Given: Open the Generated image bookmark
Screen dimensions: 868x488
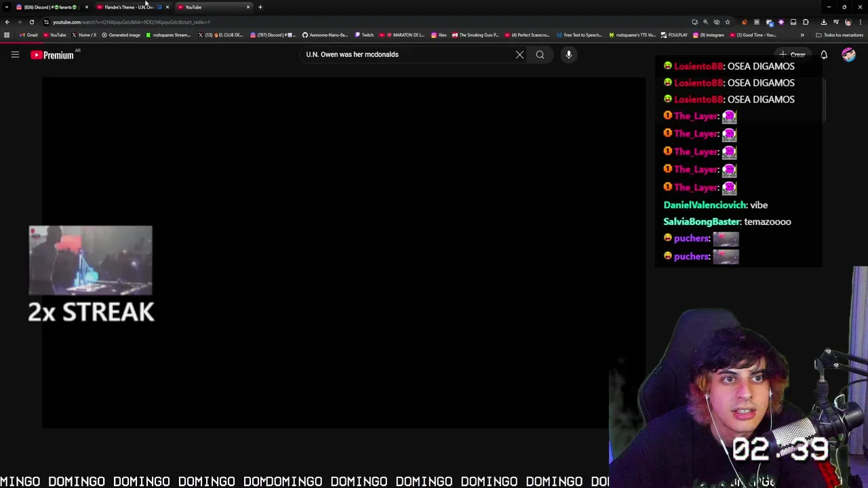Looking at the screenshot, I should coord(121,35).
